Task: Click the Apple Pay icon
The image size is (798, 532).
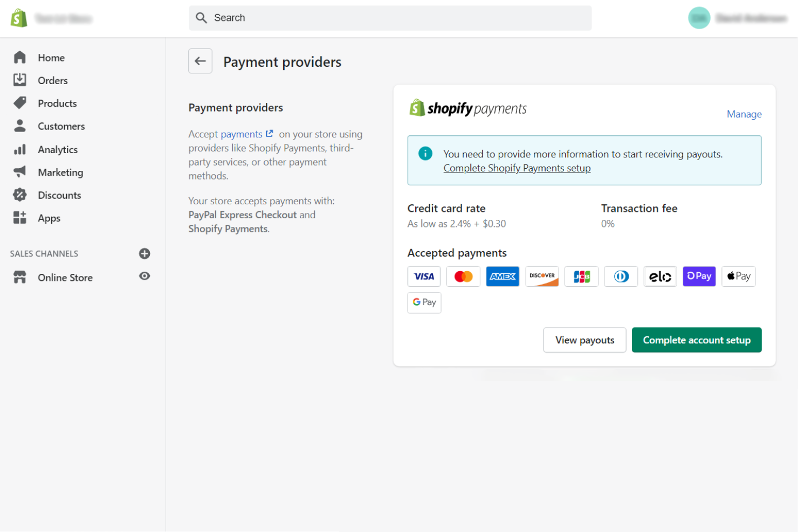Action: click(738, 276)
